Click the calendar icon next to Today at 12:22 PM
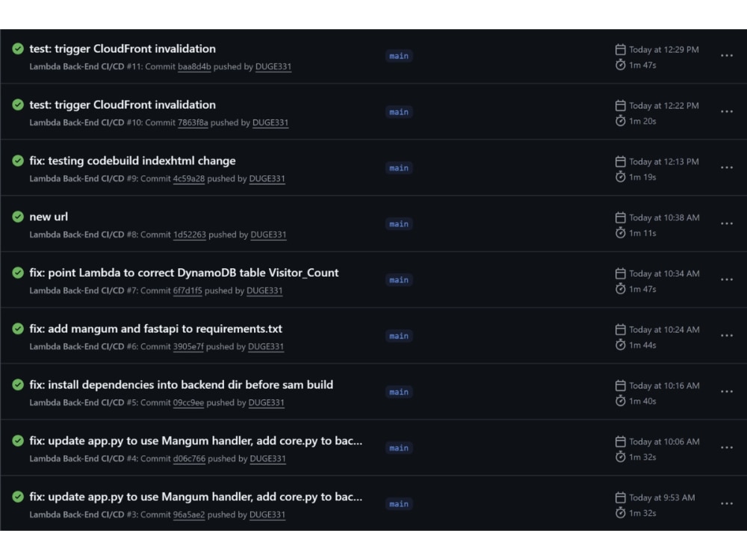The image size is (747, 560). (x=620, y=105)
